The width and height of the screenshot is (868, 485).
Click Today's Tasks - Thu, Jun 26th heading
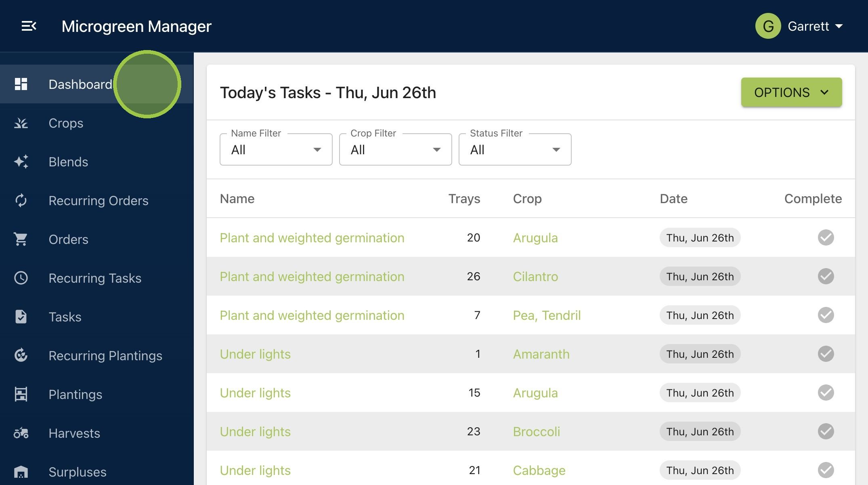pos(328,92)
